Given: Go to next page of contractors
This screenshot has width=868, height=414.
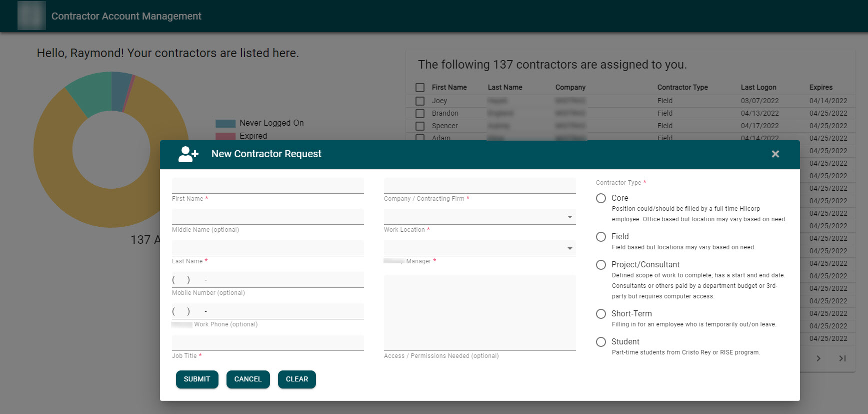Looking at the screenshot, I should tap(818, 358).
